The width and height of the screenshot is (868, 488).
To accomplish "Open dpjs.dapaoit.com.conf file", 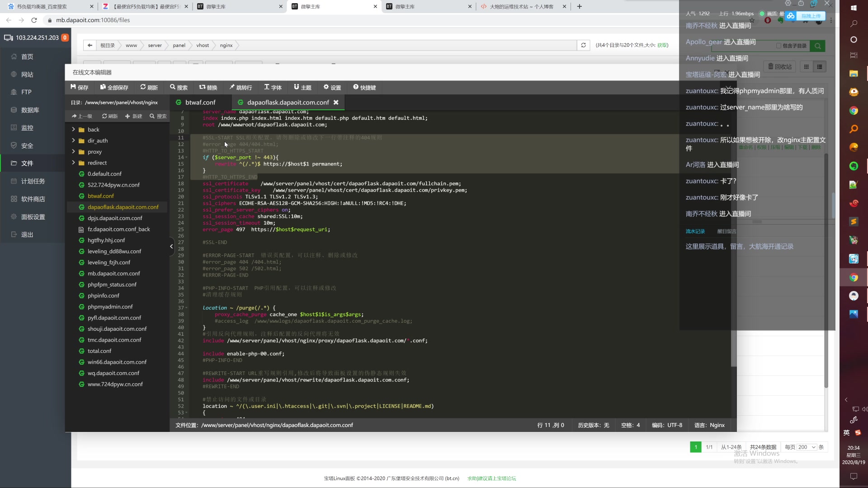I will point(115,218).
